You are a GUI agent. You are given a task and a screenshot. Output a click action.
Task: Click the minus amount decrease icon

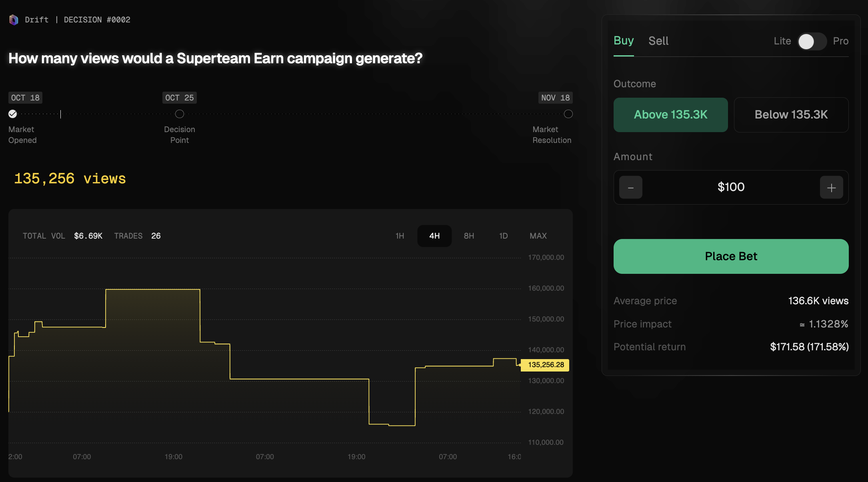pyautogui.click(x=631, y=187)
